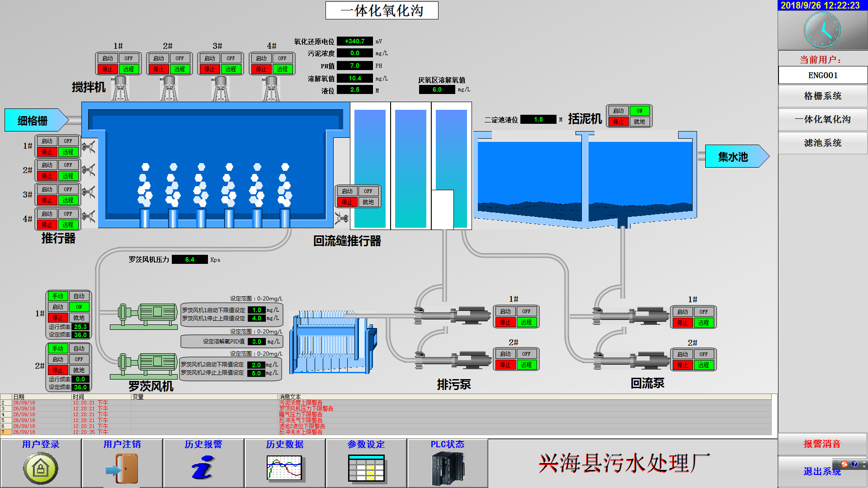Switch blower 1# to 手动 mode
Viewport: 868px width, 488px height.
58,296
